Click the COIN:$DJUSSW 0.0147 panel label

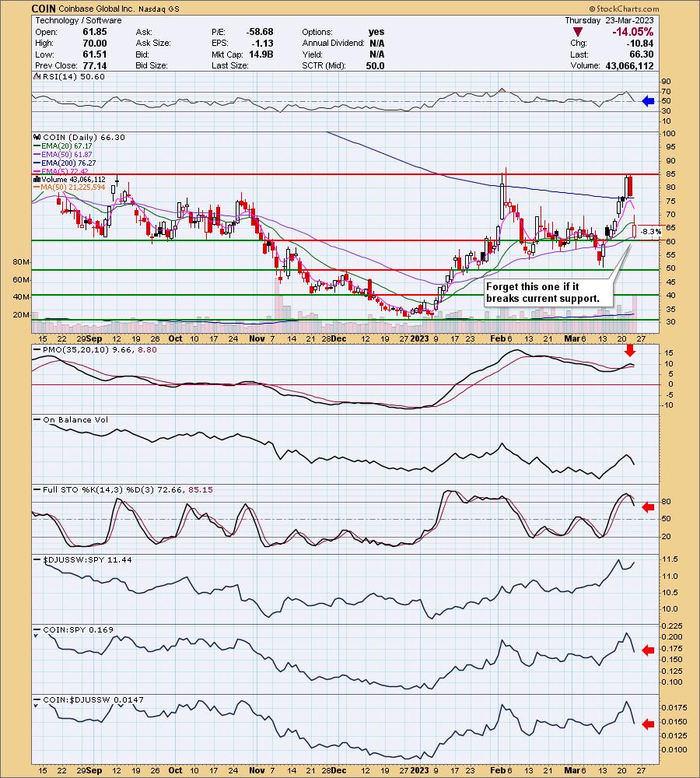tap(93, 699)
